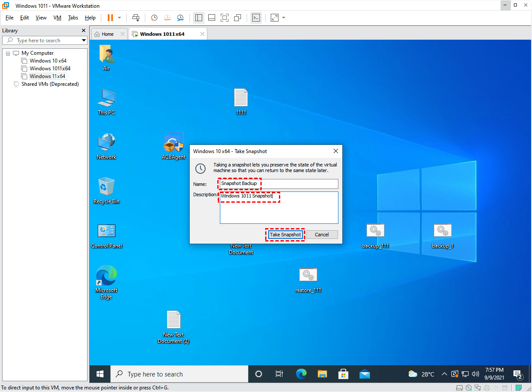Open the snapshot manager icon
This screenshot has width=532, height=392.
(180, 18)
